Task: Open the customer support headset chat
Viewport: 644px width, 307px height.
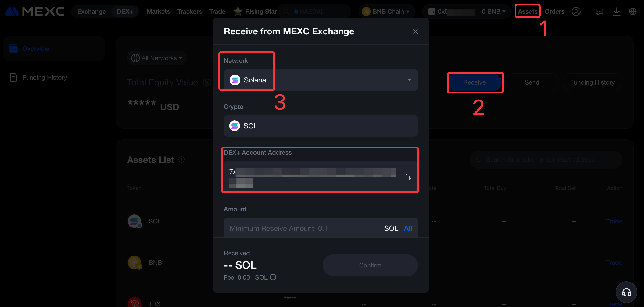Action: (626, 292)
